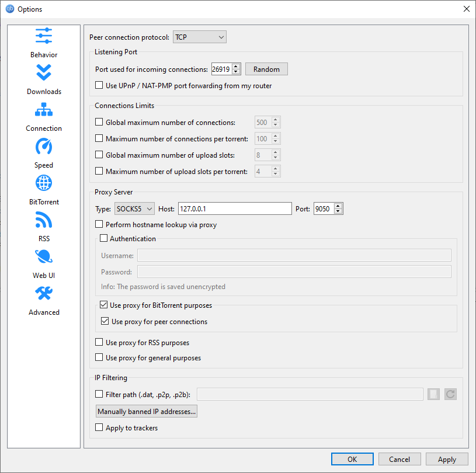Open Manually banned IP addresses dialog
The width and height of the screenshot is (476, 473).
[x=147, y=412]
